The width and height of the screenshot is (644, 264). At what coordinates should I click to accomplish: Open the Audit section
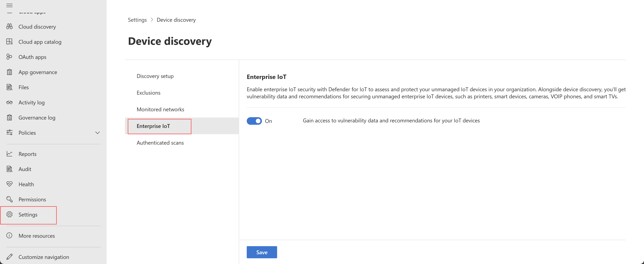pos(25,169)
